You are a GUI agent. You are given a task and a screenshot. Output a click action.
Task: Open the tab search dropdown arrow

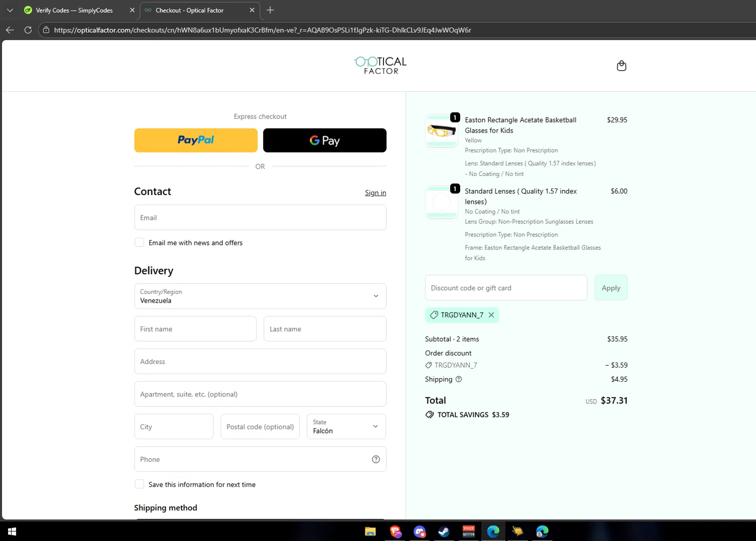point(10,10)
